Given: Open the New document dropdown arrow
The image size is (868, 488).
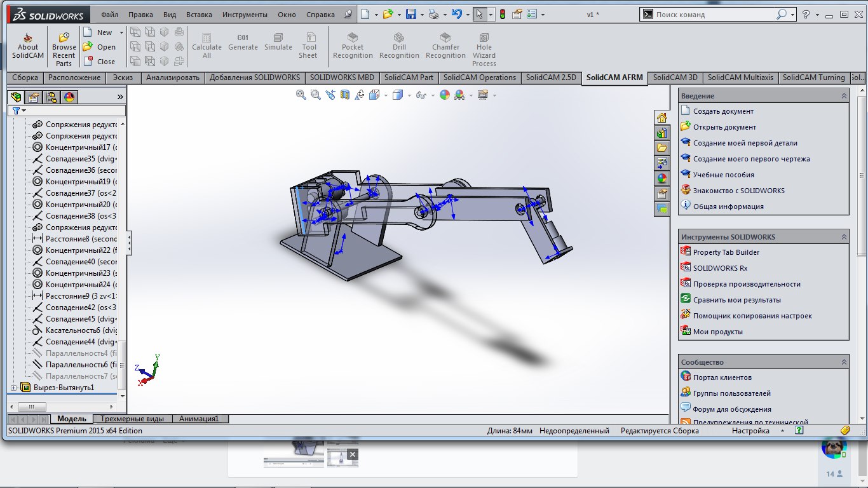Looking at the screenshot, I should [x=376, y=14].
